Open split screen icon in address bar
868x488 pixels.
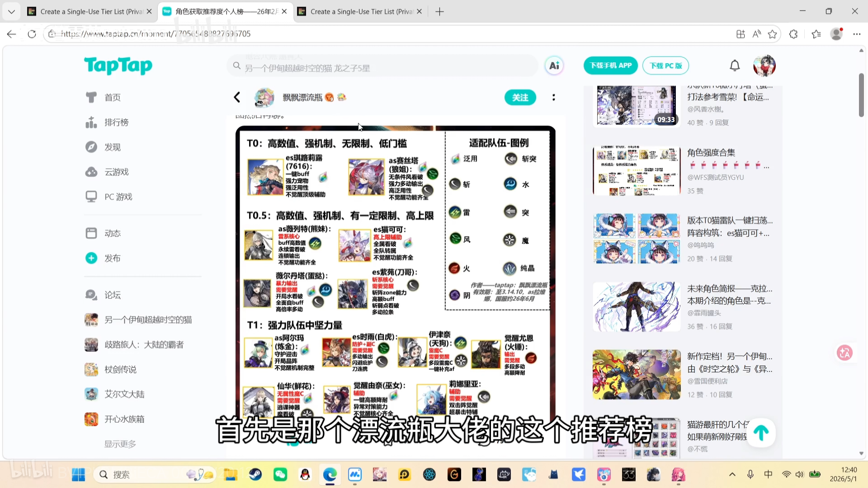741,34
